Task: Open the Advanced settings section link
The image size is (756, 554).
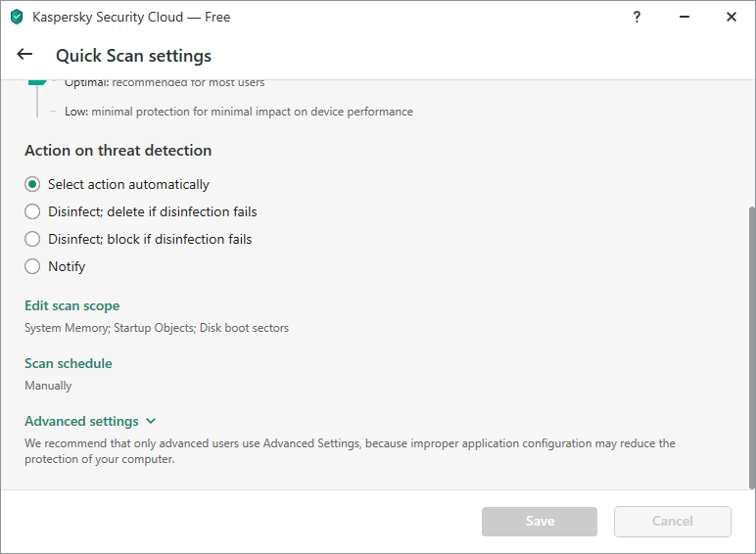Action: pos(81,421)
